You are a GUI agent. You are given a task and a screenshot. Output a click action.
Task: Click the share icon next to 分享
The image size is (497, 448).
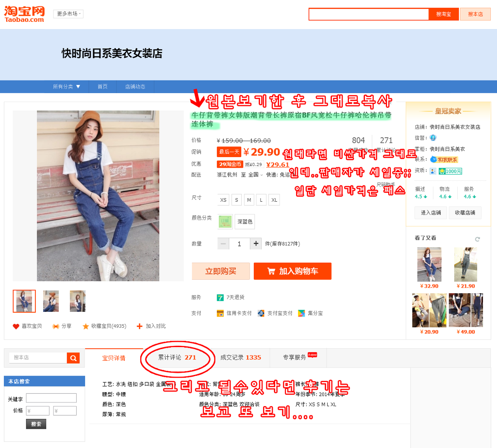click(x=56, y=326)
